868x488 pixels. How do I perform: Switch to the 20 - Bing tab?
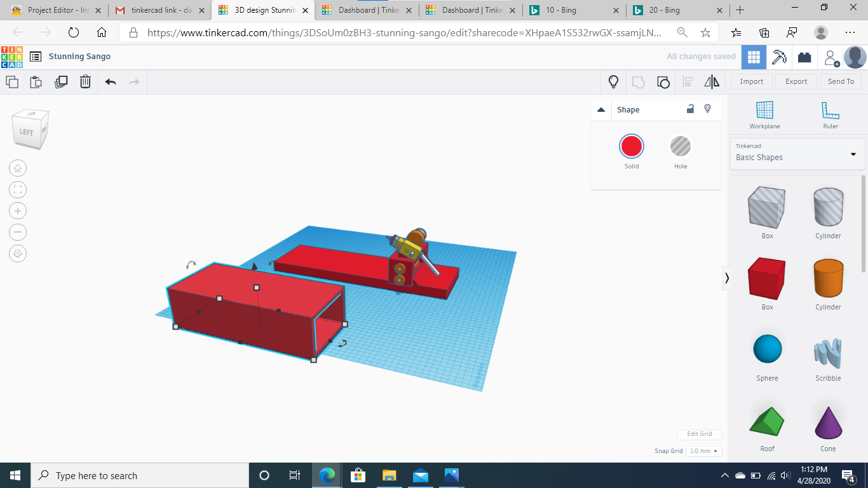click(677, 10)
